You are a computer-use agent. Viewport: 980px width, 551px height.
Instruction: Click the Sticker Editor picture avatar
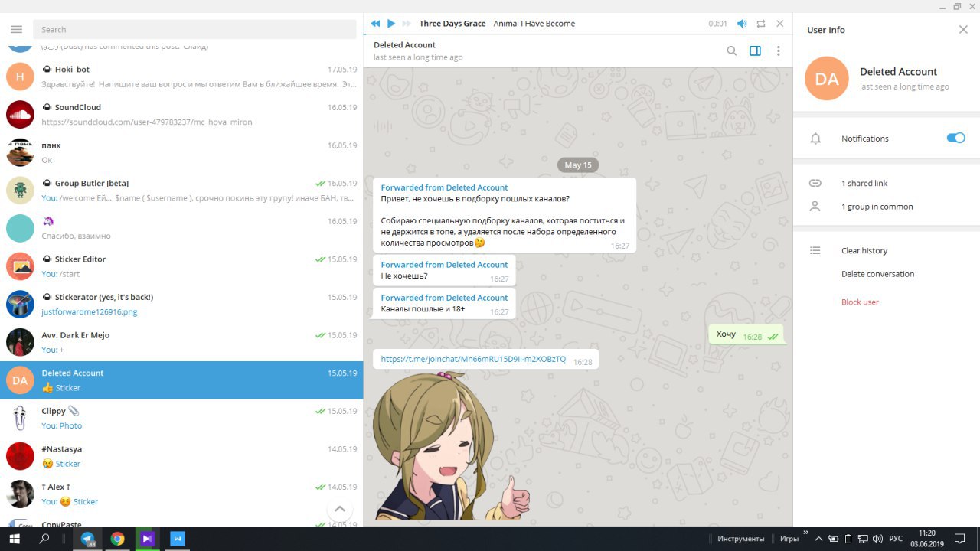pos(20,266)
